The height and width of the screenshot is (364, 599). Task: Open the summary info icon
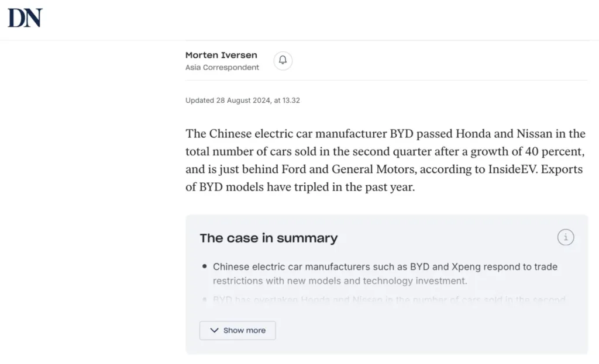(565, 237)
